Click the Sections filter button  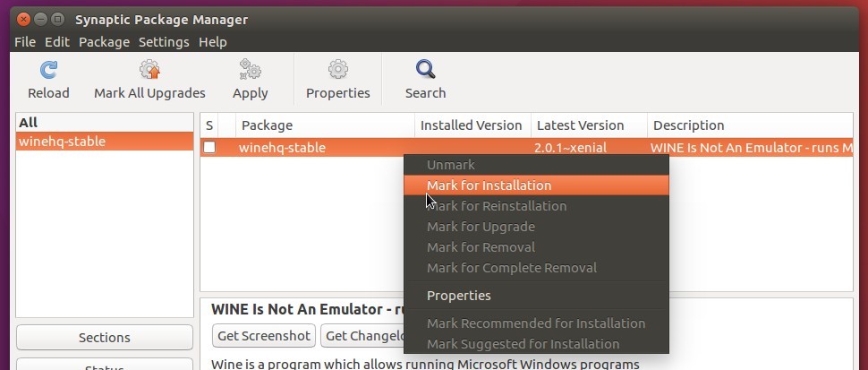pos(105,338)
